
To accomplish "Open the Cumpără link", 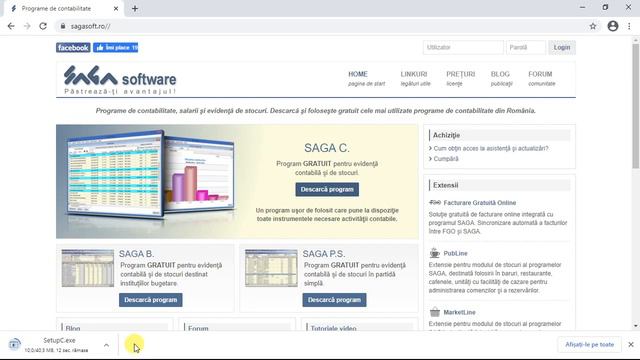I will tap(446, 159).
